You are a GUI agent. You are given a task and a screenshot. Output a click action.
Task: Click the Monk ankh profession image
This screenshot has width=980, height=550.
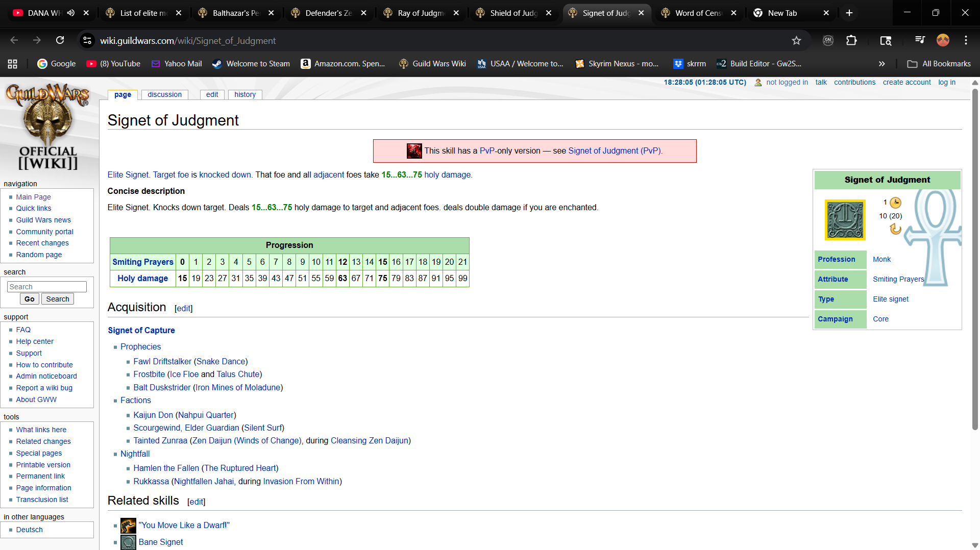point(933,237)
